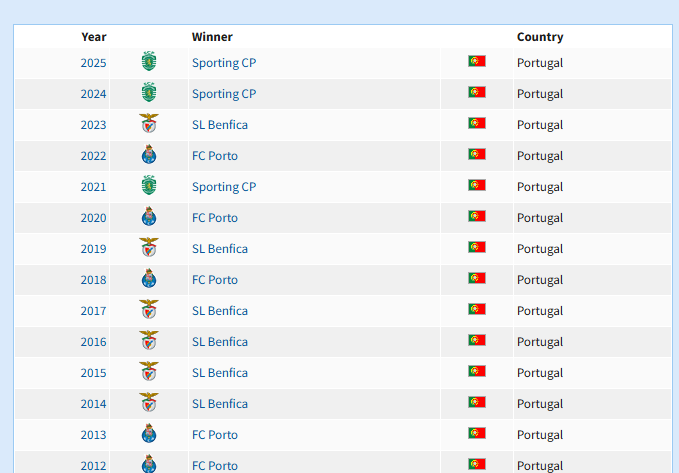679x473 pixels.
Task: Click the FC Porto crest in 2022 row
Action: pos(149,154)
